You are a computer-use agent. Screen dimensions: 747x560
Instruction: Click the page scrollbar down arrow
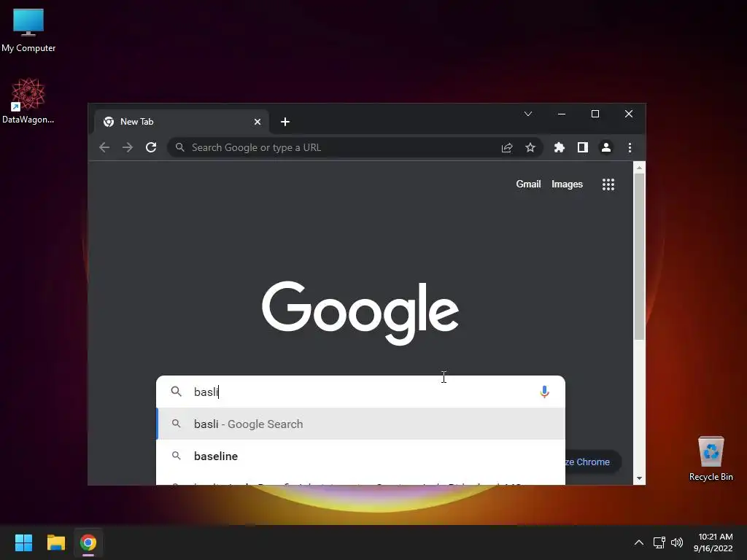(x=639, y=478)
